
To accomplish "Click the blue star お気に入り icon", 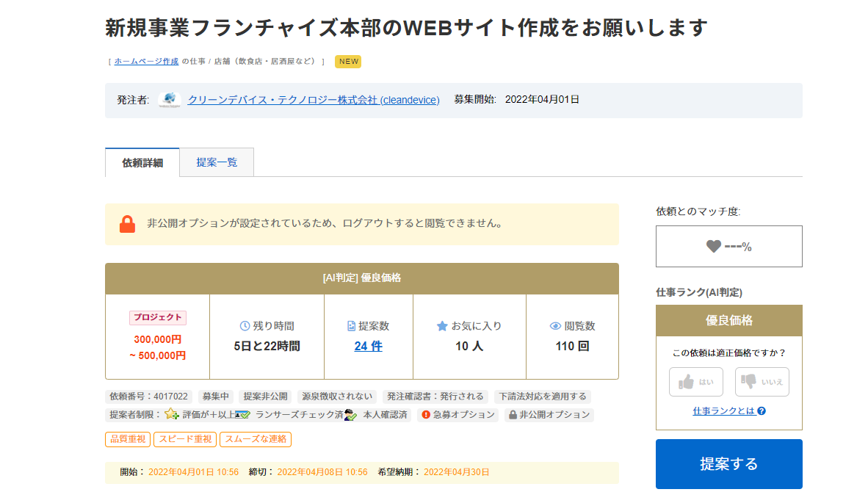I will 442,326.
